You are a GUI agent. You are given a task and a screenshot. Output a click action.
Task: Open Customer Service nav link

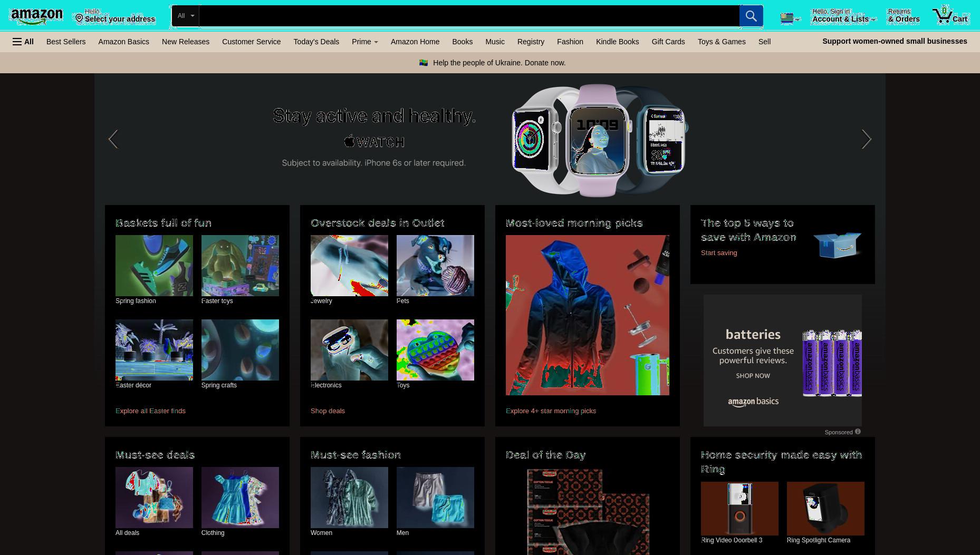tap(251, 42)
